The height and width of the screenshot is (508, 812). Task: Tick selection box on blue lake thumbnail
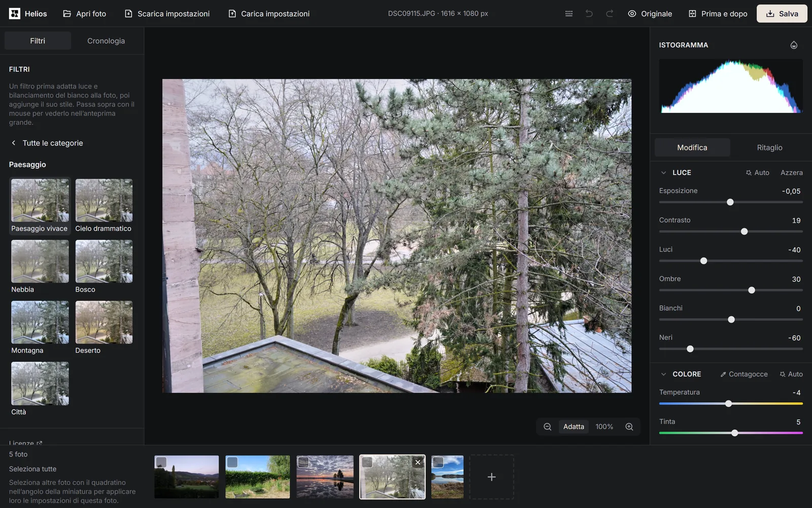(438, 462)
